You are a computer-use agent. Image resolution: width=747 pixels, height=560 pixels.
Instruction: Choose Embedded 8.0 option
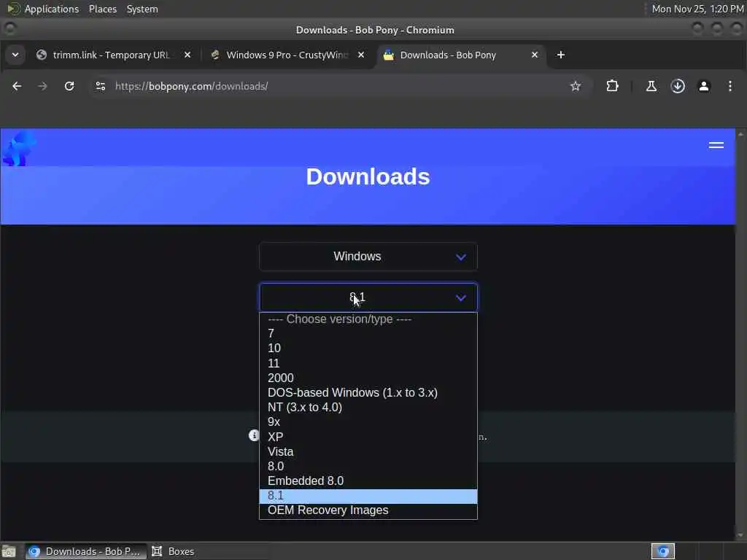(x=368, y=481)
